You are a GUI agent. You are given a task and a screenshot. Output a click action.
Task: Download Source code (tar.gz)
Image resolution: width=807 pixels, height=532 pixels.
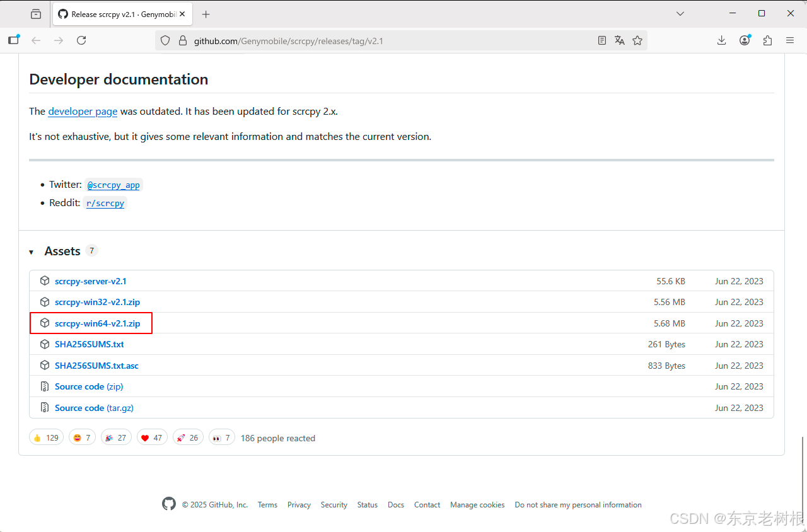94,408
